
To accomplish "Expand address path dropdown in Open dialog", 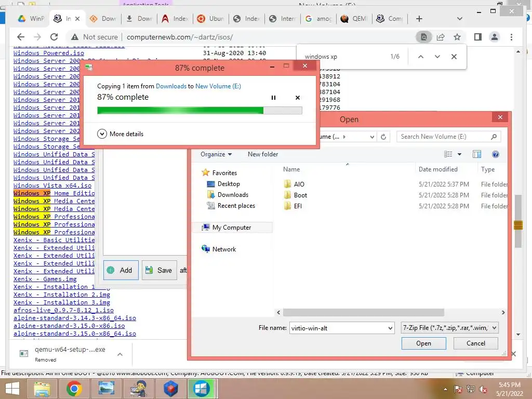I will [x=372, y=137].
